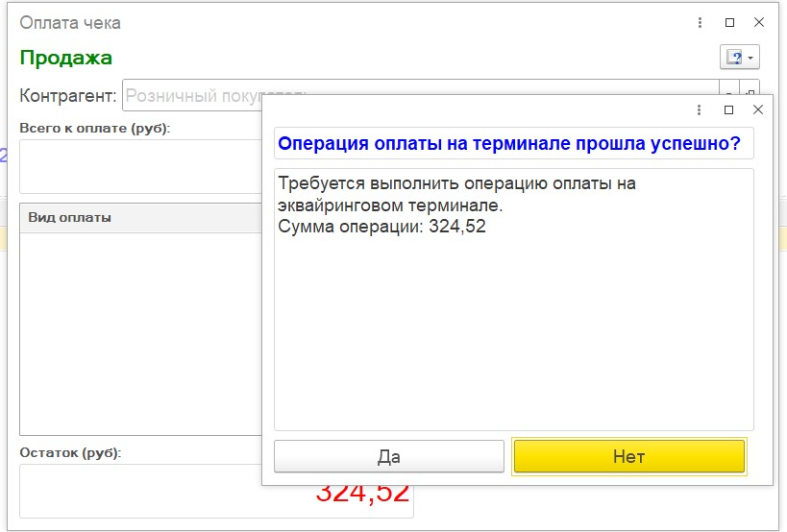Click the green Продажа heading
Viewport: 787px width, 532px height.
point(65,58)
